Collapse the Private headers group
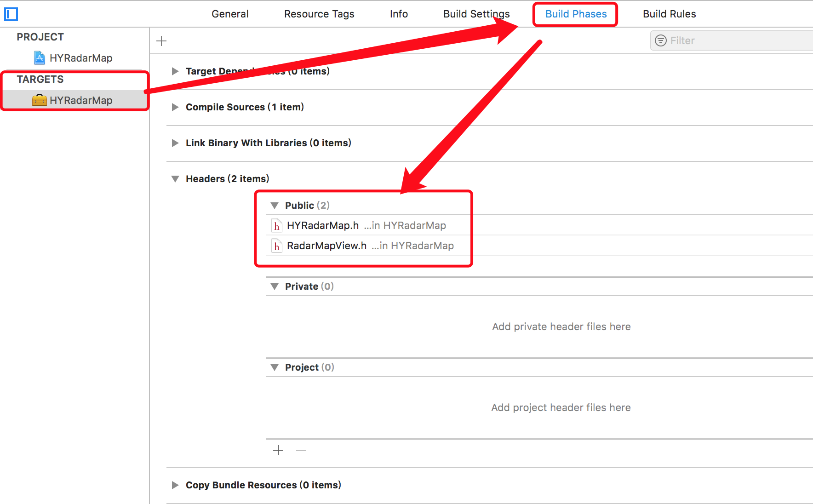 (275, 286)
